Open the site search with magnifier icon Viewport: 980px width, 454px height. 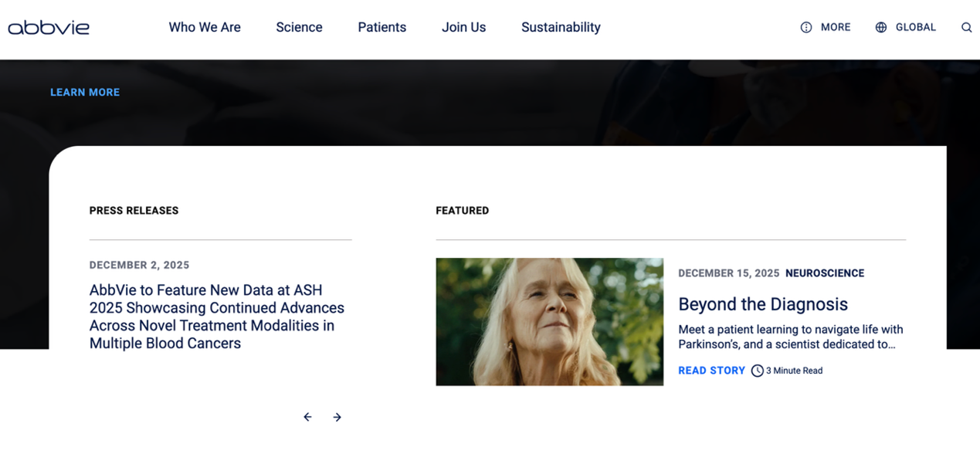click(x=966, y=27)
